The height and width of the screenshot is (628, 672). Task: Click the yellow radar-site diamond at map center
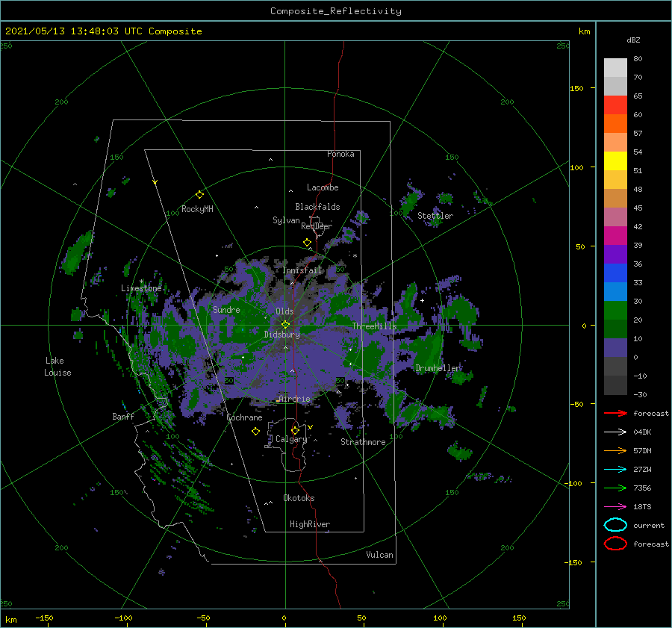[x=285, y=325]
